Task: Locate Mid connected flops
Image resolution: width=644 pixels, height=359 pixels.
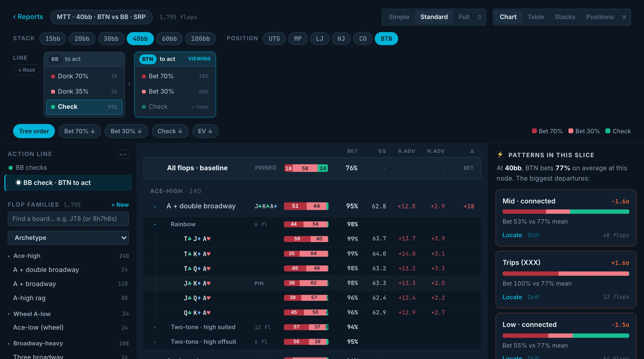Action: pyautogui.click(x=512, y=235)
